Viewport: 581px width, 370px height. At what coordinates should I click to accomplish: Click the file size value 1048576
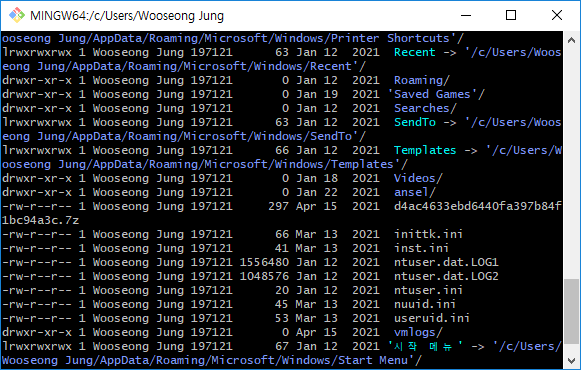click(x=264, y=276)
